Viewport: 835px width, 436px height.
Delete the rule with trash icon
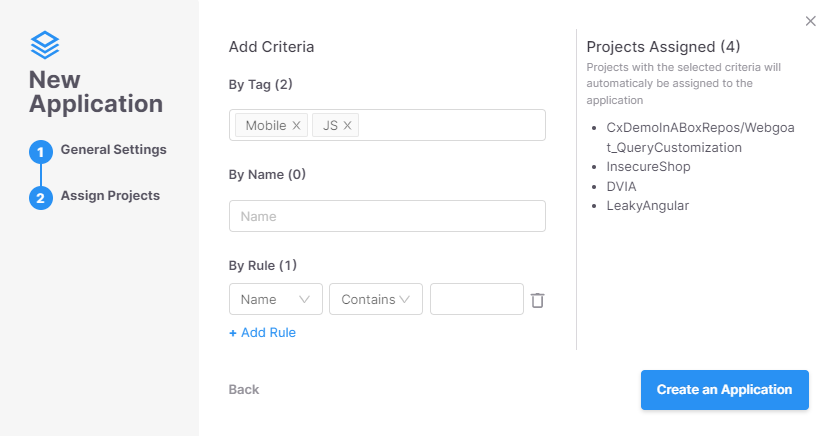click(x=537, y=300)
